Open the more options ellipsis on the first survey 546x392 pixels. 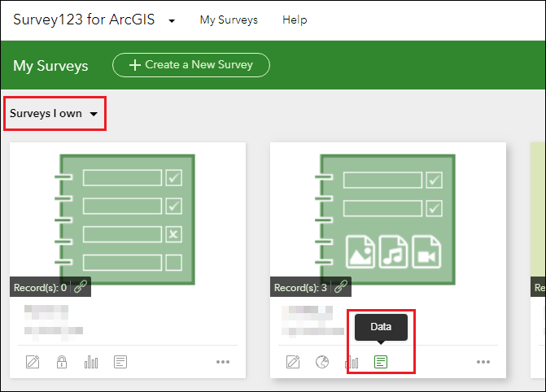coord(223,362)
